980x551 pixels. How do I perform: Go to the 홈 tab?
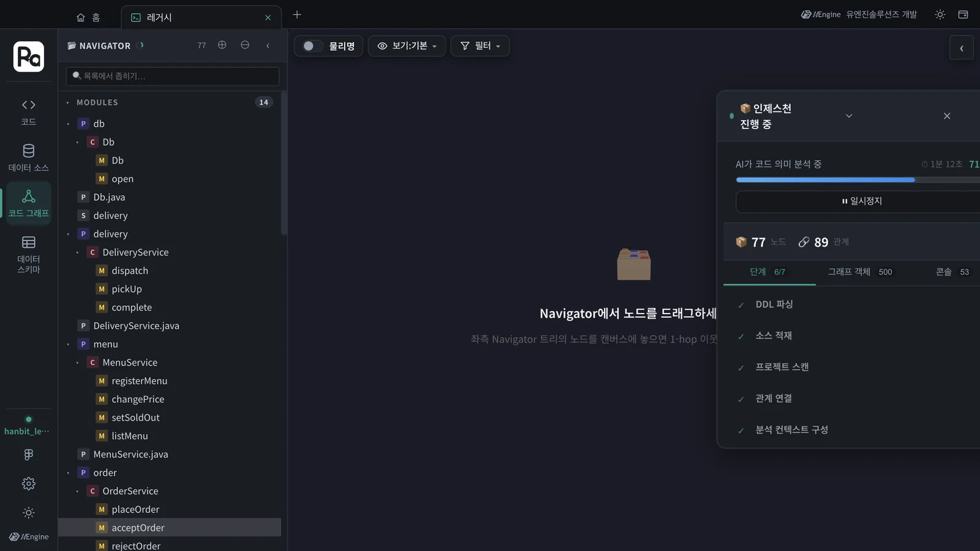pyautogui.click(x=88, y=17)
